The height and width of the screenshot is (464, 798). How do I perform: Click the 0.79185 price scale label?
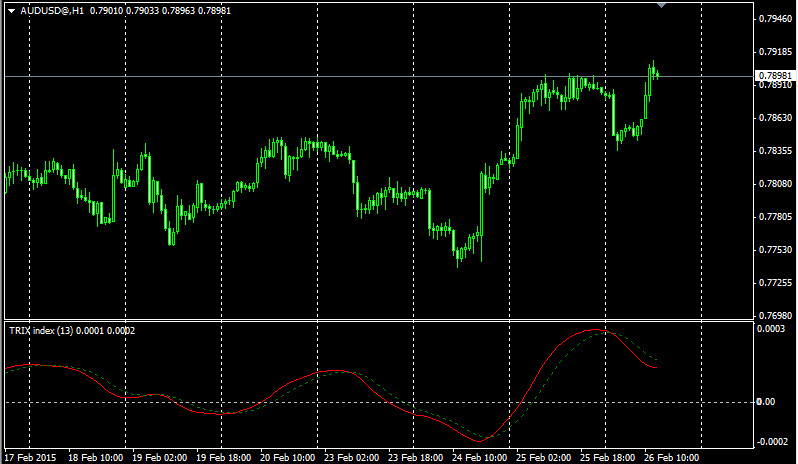(776, 52)
